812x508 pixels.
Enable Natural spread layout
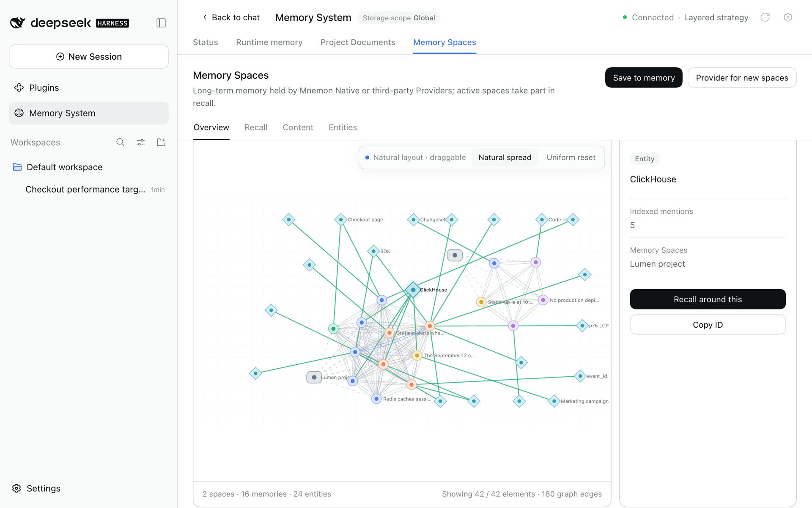505,157
